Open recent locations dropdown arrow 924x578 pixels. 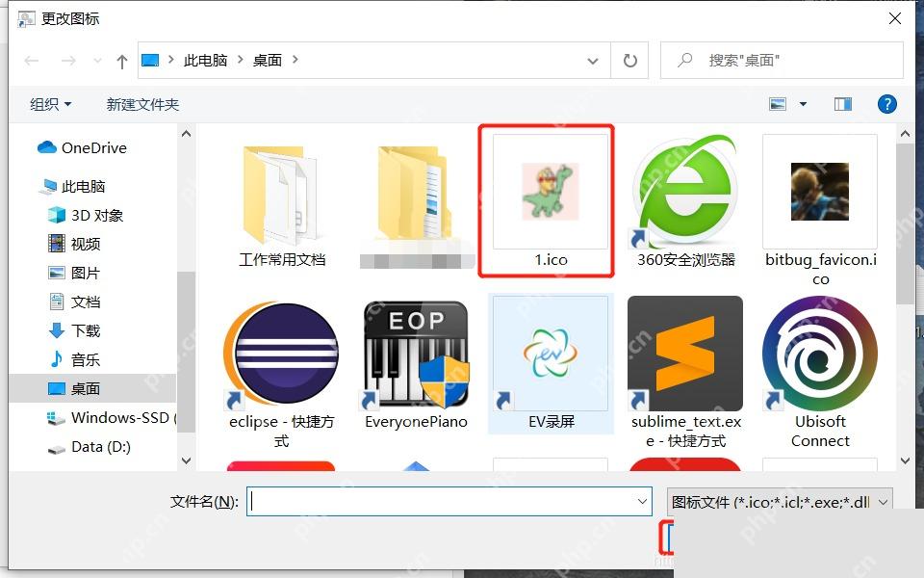97,60
